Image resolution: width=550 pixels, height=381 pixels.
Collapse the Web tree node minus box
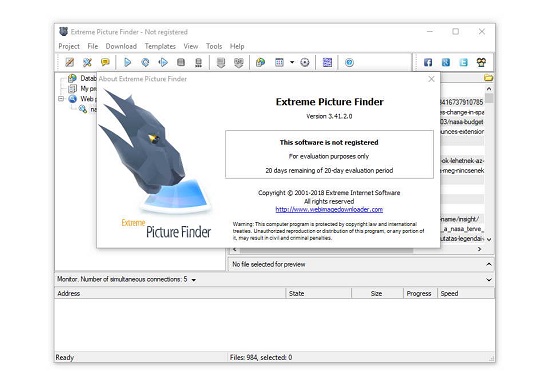click(61, 99)
